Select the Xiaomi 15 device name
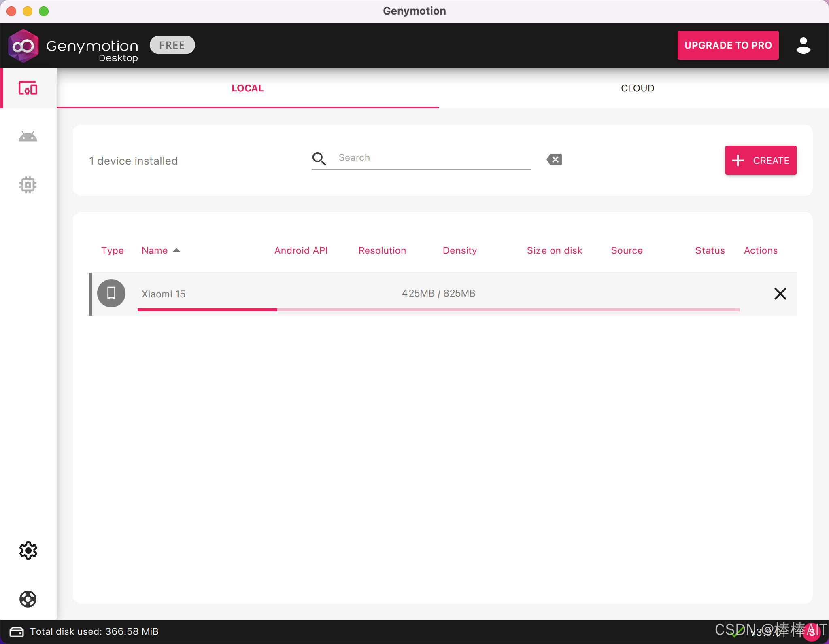Viewport: 829px width, 644px height. (x=164, y=294)
